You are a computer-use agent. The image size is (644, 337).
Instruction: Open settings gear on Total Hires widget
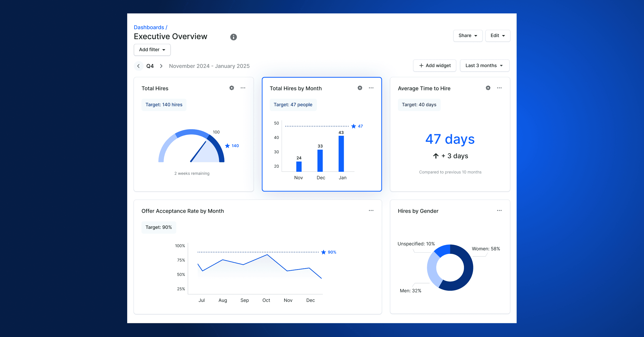[x=231, y=88]
